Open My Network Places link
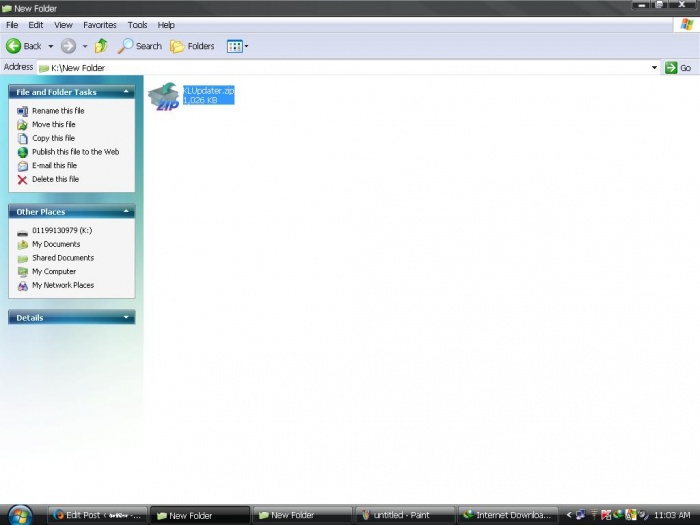This screenshot has height=525, width=700. tap(63, 285)
